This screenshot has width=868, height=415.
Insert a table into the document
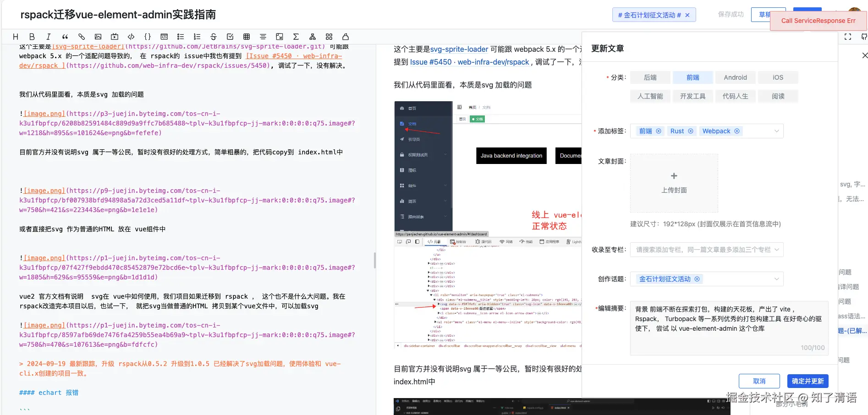pos(246,37)
